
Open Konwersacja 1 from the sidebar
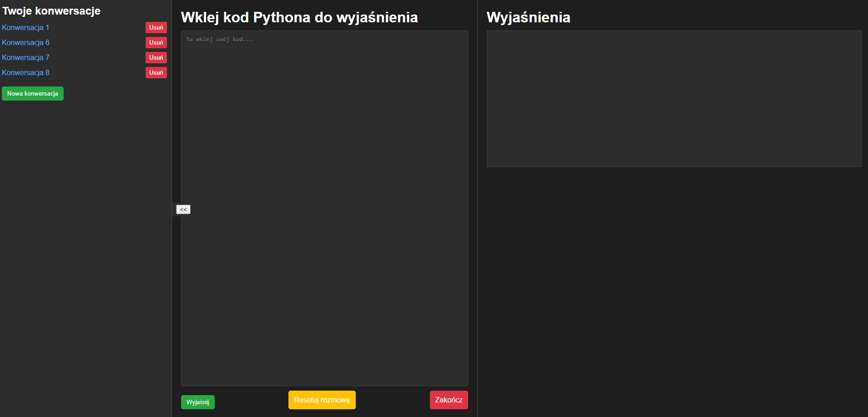click(x=25, y=27)
